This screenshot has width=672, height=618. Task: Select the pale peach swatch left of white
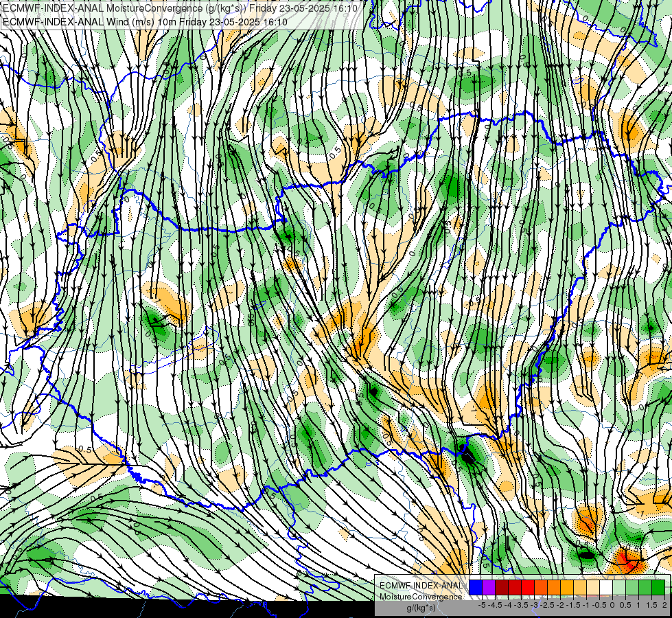click(593, 587)
